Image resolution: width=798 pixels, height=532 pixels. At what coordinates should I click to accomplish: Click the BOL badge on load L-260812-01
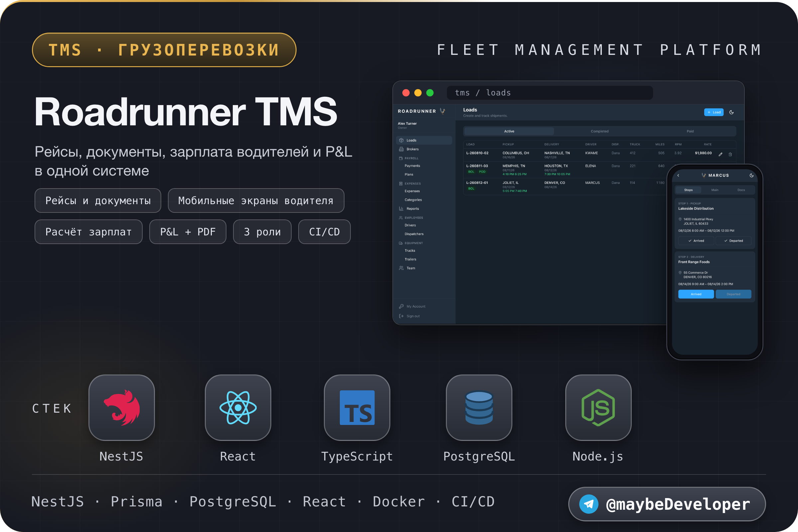click(471, 189)
